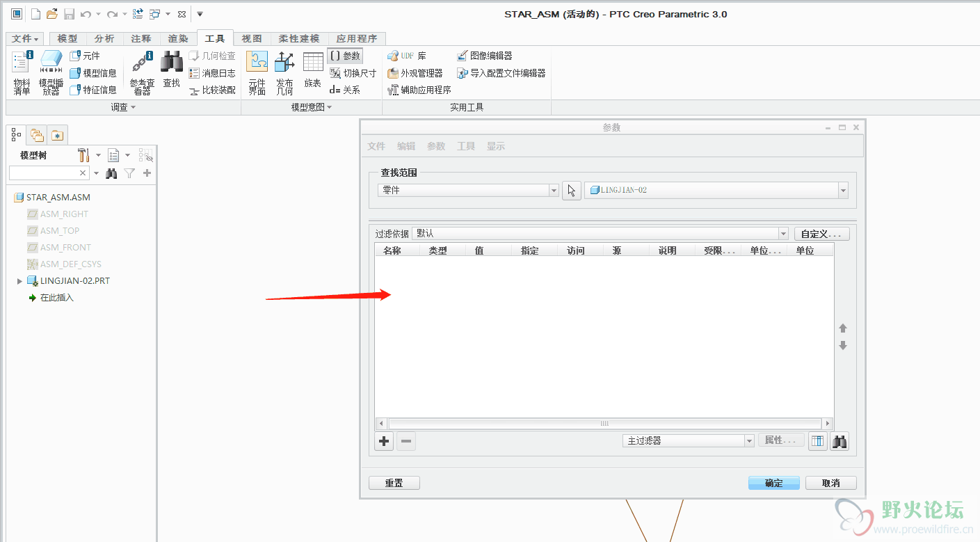980x542 pixels.
Task: Switch to the 应用程序 ribbon tab
Action: coord(356,39)
